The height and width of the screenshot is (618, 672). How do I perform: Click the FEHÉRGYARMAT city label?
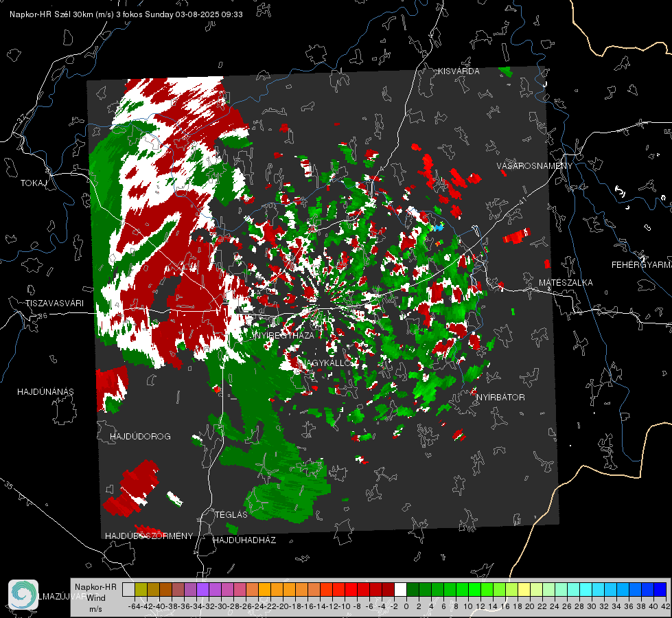(x=642, y=265)
